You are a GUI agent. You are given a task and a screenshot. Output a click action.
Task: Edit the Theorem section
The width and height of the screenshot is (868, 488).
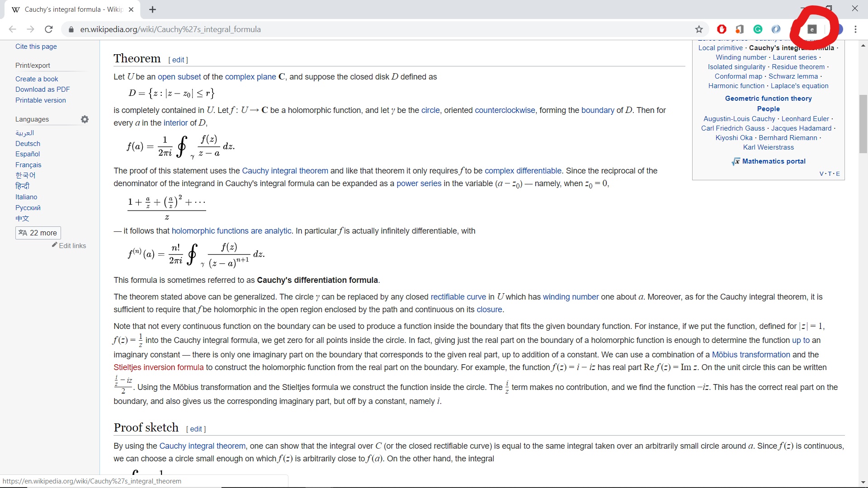(x=178, y=60)
